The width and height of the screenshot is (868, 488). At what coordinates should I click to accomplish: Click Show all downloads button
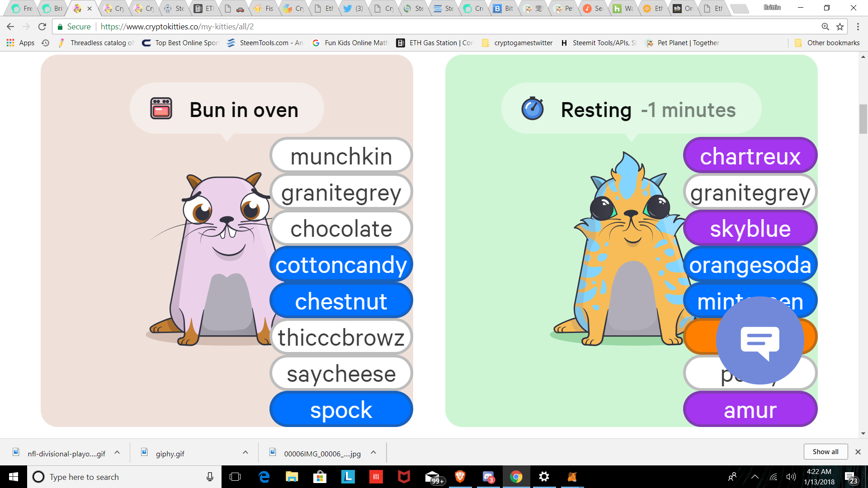826,451
